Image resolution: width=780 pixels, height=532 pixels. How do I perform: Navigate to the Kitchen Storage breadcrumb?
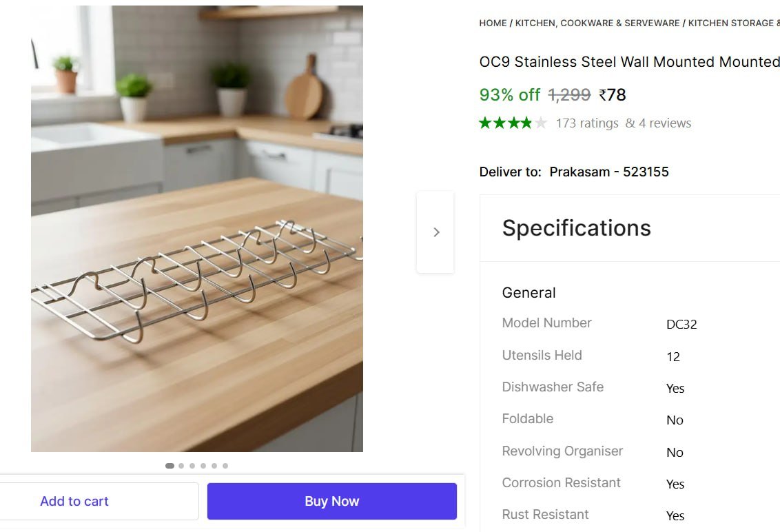[x=732, y=23]
